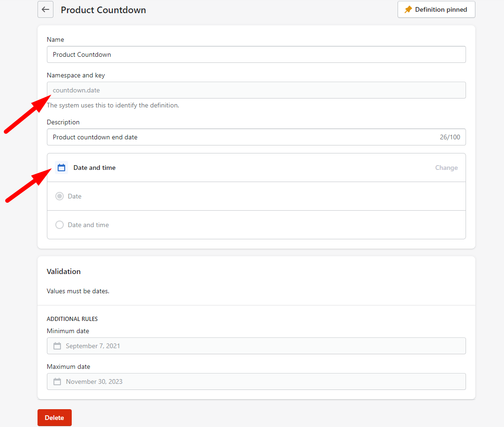504x427 pixels.
Task: Click the bold Date and time type label
Action: coord(95,168)
